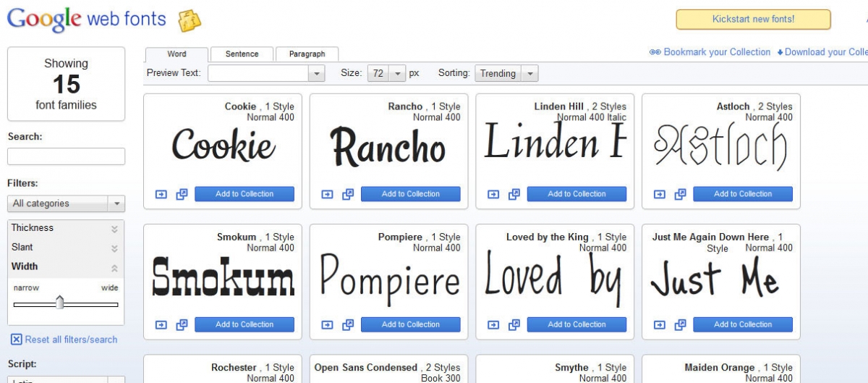Click quick-use arrow icon on Loved by the King
The height and width of the screenshot is (383, 868).
point(493,324)
